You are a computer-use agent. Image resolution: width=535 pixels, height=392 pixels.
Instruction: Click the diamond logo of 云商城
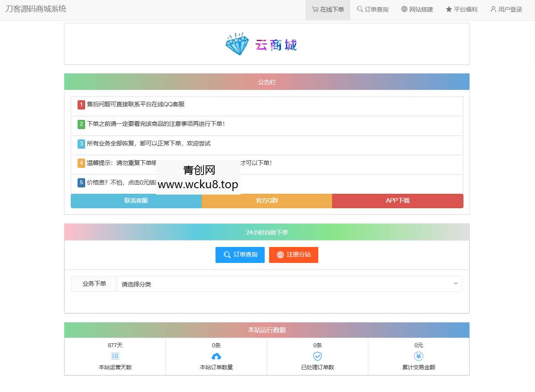(238, 44)
